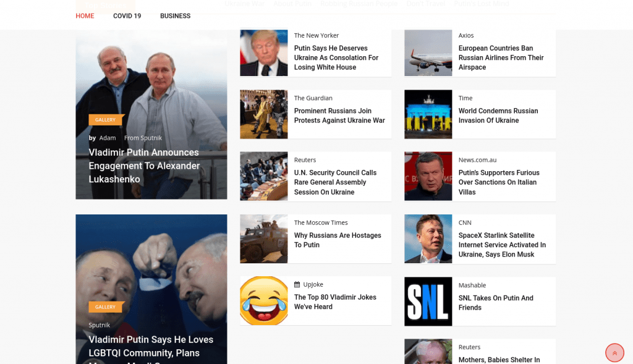The height and width of the screenshot is (364, 633).
Task: Click the 'News.com.au' source label
Action: pos(478,160)
